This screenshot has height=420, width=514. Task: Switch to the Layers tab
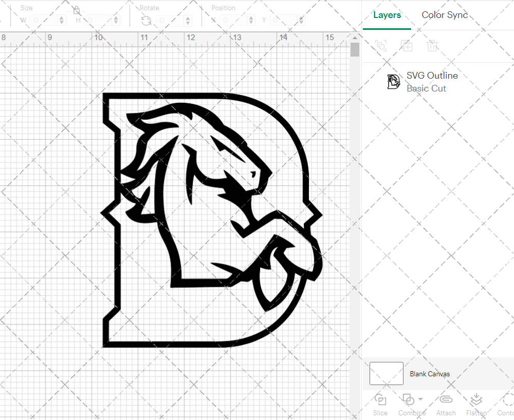[387, 15]
